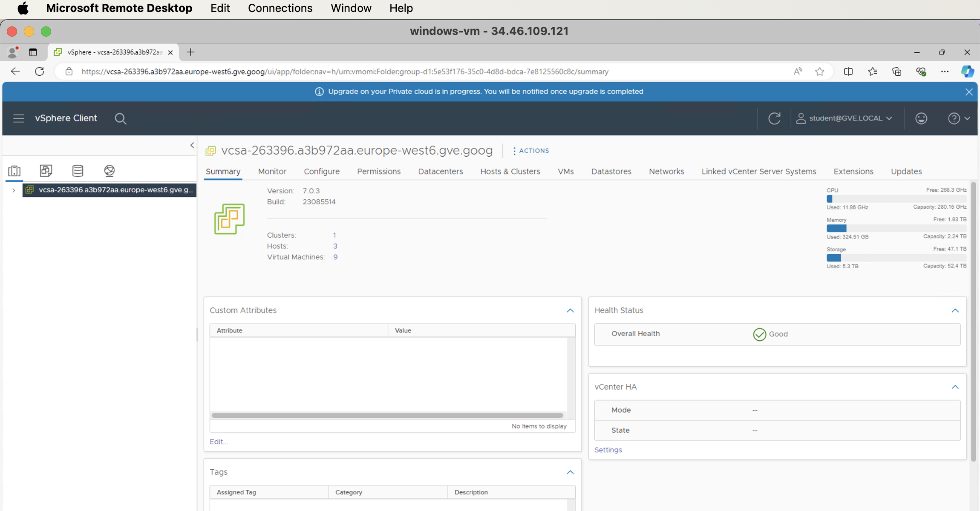
Task: Switch to the Permissions tab
Action: tap(379, 172)
